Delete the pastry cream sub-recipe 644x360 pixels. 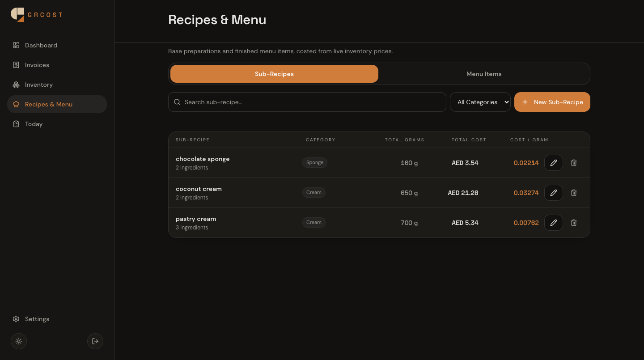[x=574, y=223]
